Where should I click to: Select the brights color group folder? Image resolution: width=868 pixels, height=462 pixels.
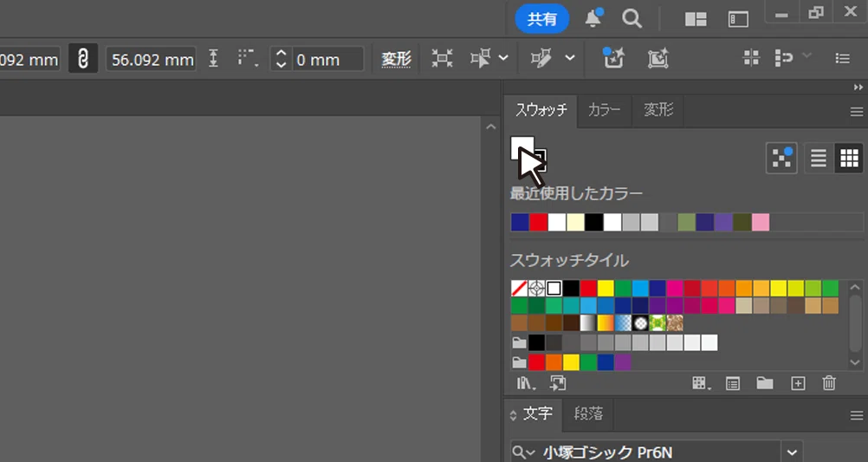click(x=519, y=363)
